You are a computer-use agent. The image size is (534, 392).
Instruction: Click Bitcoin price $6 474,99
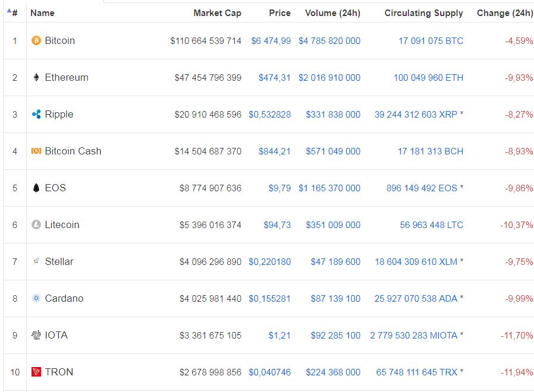(x=271, y=41)
